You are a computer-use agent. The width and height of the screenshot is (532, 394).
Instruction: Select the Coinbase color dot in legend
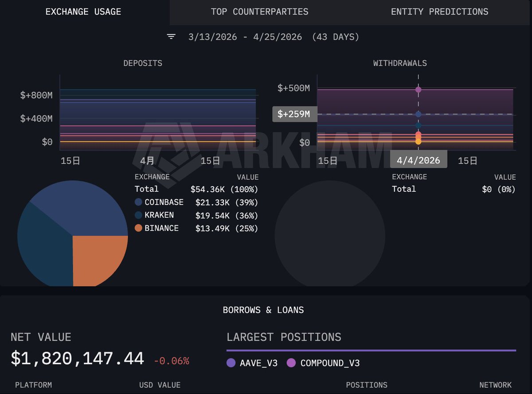pyautogui.click(x=138, y=202)
